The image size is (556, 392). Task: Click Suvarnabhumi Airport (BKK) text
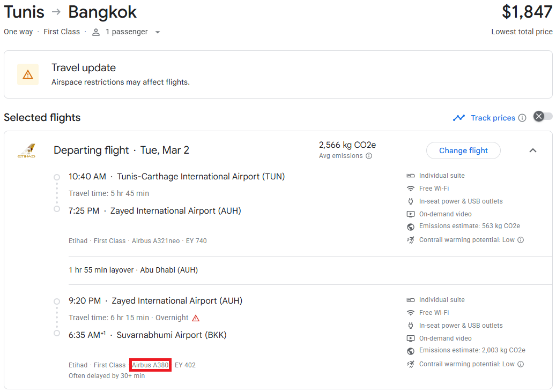coord(172,335)
